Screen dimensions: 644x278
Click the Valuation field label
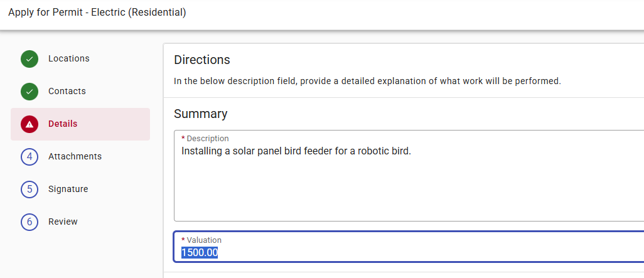point(204,240)
